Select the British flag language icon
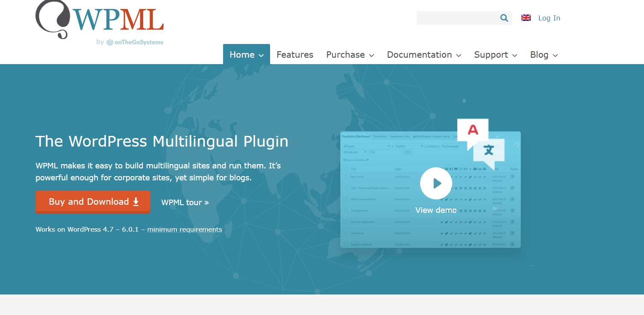This screenshot has width=644, height=315. click(525, 18)
